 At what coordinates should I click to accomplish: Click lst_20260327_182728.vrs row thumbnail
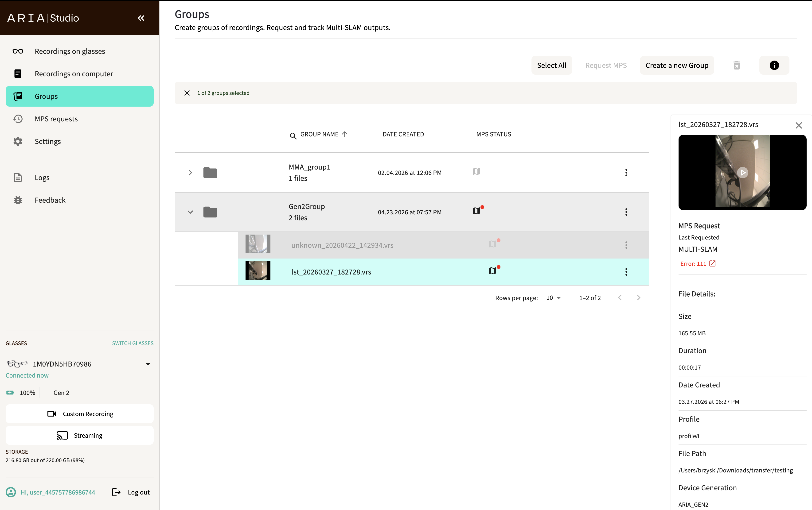[x=258, y=271]
